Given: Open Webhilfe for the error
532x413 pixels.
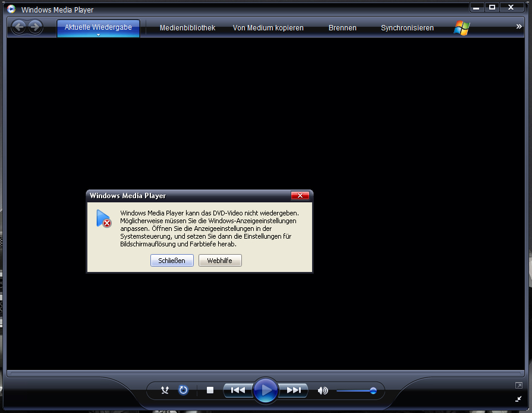Looking at the screenshot, I should click(x=220, y=261).
